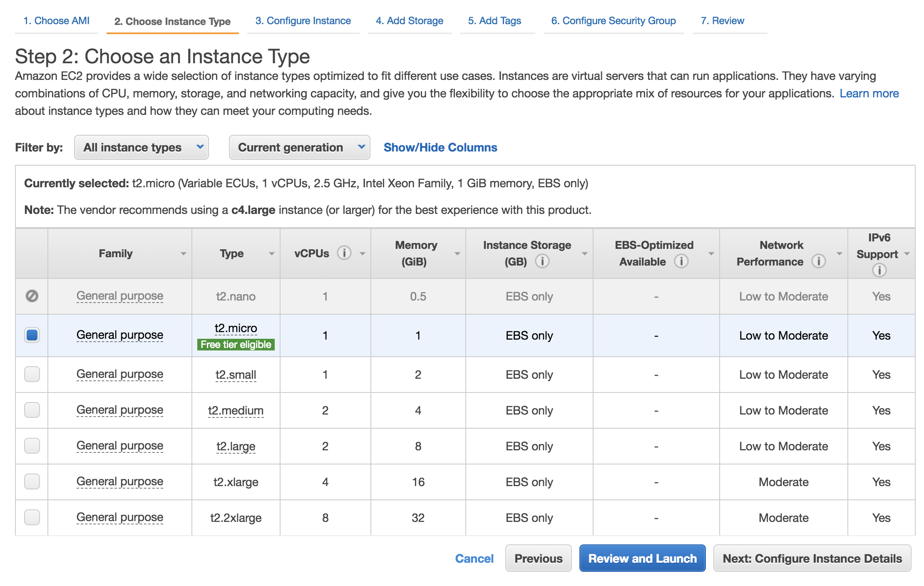Click the EBS-Optimized Available info icon
This screenshot has width=924, height=586.
point(681,261)
